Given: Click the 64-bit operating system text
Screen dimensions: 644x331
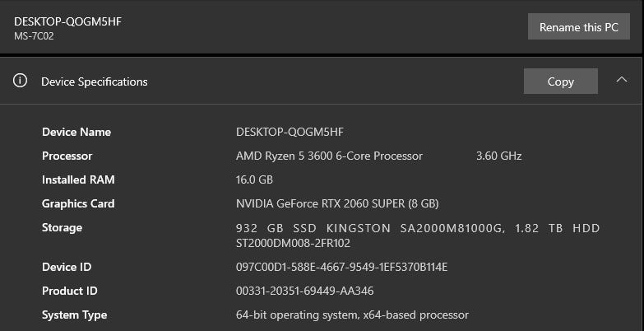Looking at the screenshot, I should (352, 315).
